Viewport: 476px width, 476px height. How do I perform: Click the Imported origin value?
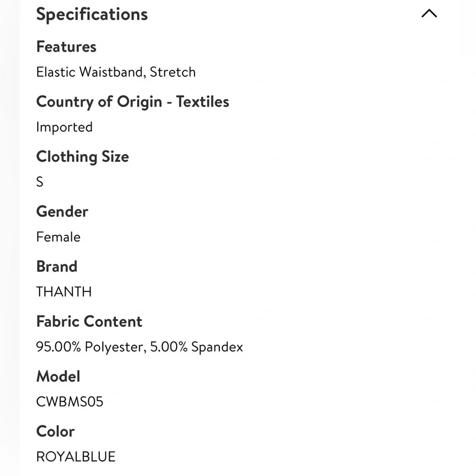point(64,127)
